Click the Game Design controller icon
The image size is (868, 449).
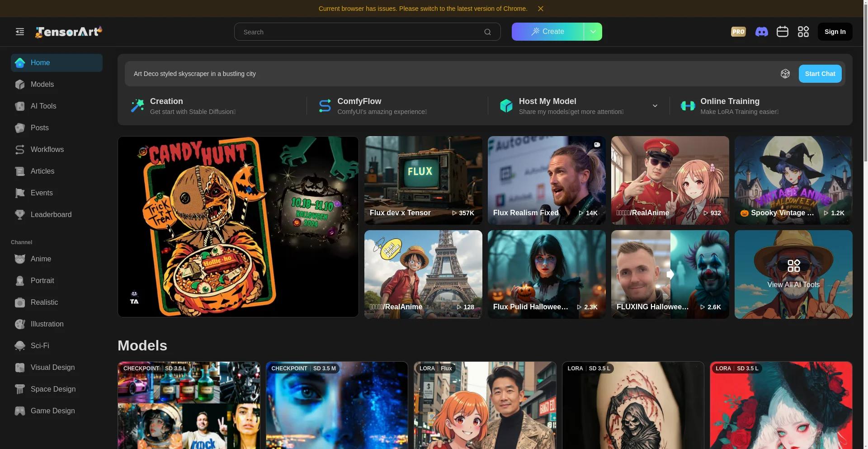(x=20, y=411)
